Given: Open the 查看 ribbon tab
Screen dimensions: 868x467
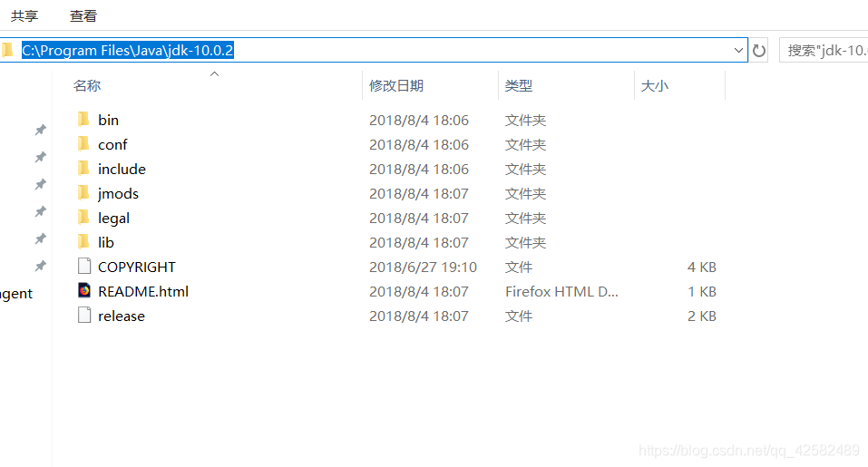Looking at the screenshot, I should [x=83, y=16].
